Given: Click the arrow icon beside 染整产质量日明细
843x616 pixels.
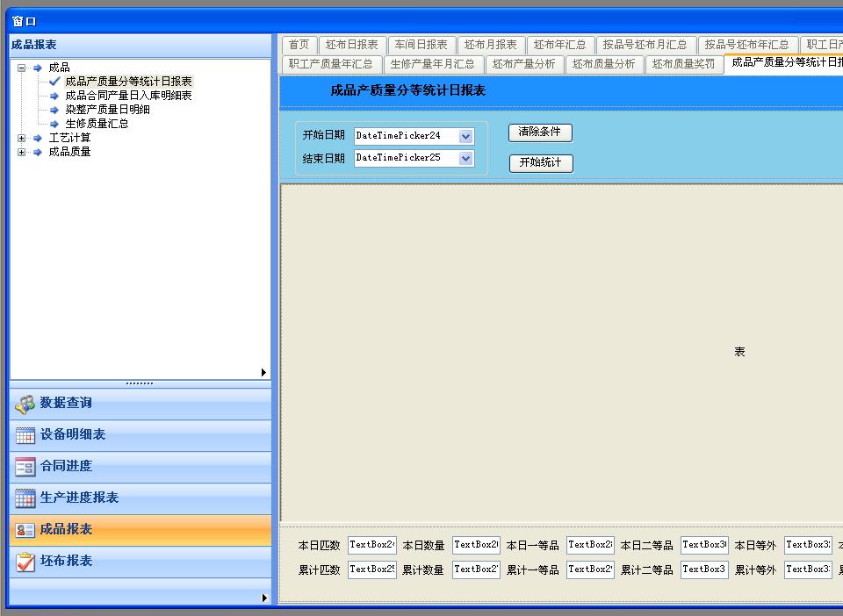Looking at the screenshot, I should (54, 110).
